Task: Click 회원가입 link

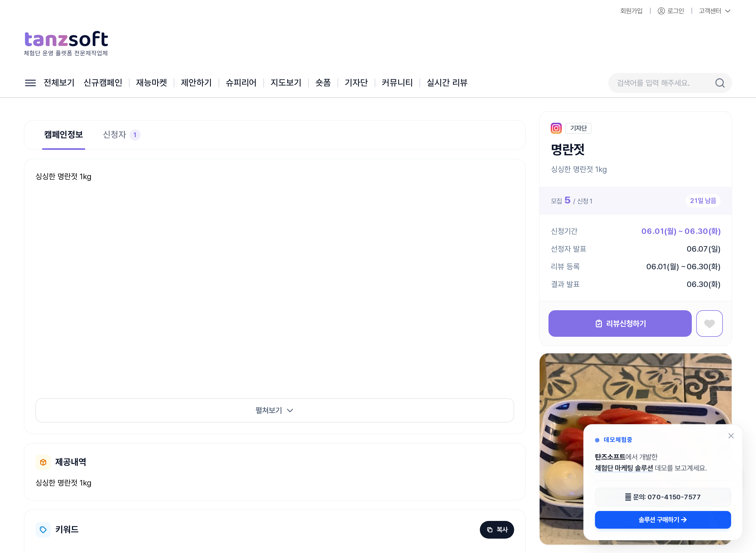Action: pos(631,11)
